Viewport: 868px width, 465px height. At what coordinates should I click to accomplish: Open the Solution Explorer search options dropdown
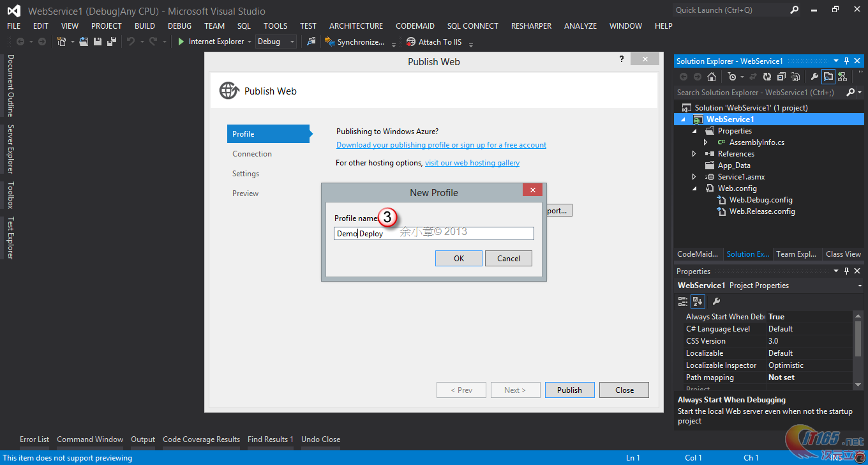860,93
